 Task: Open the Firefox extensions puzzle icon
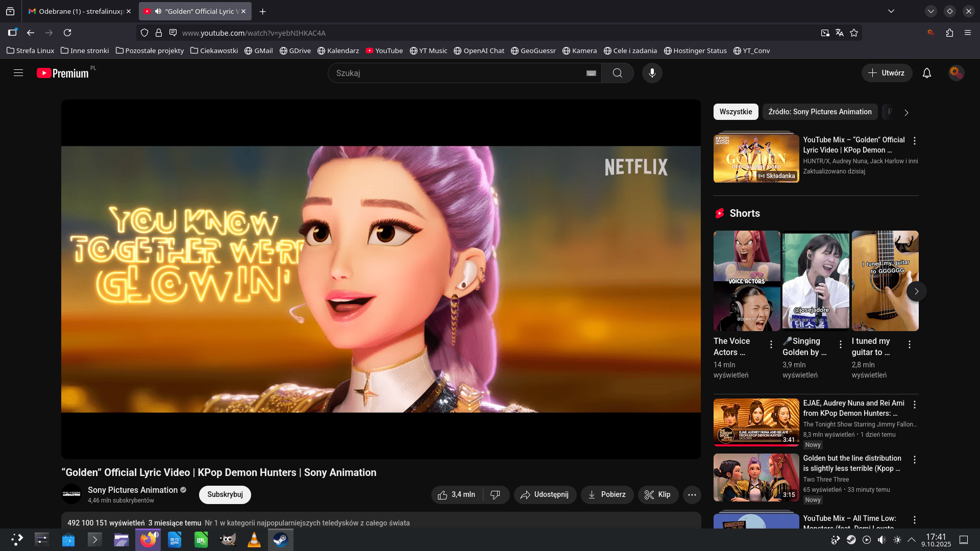[x=949, y=33]
